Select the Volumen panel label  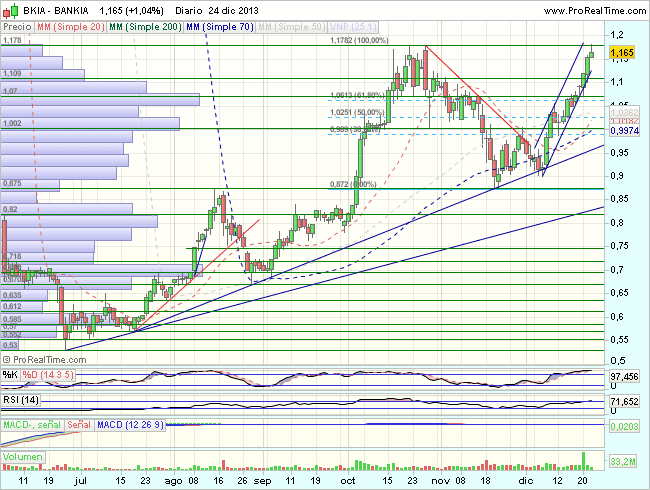23,457
